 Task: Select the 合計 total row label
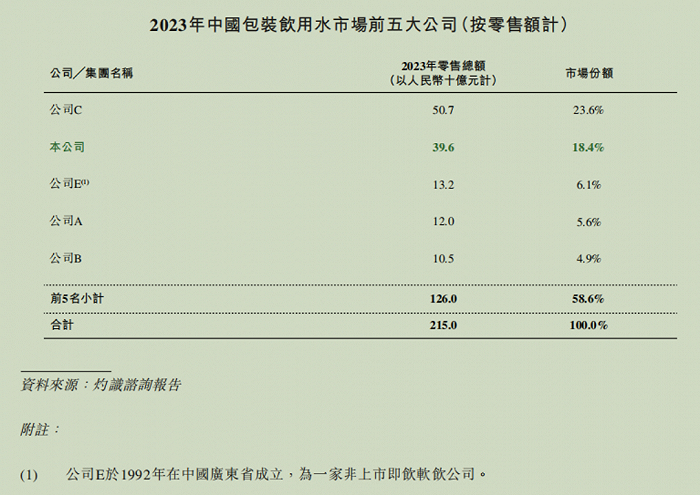tap(62, 325)
